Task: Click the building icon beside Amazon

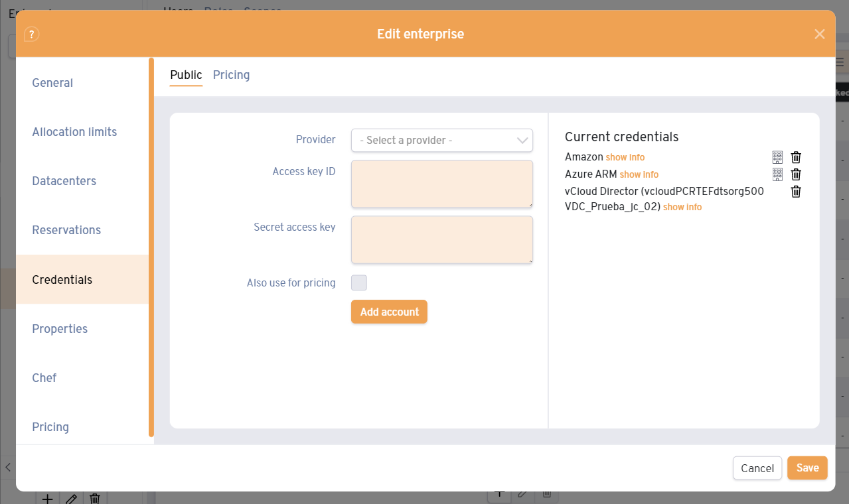Action: (777, 157)
